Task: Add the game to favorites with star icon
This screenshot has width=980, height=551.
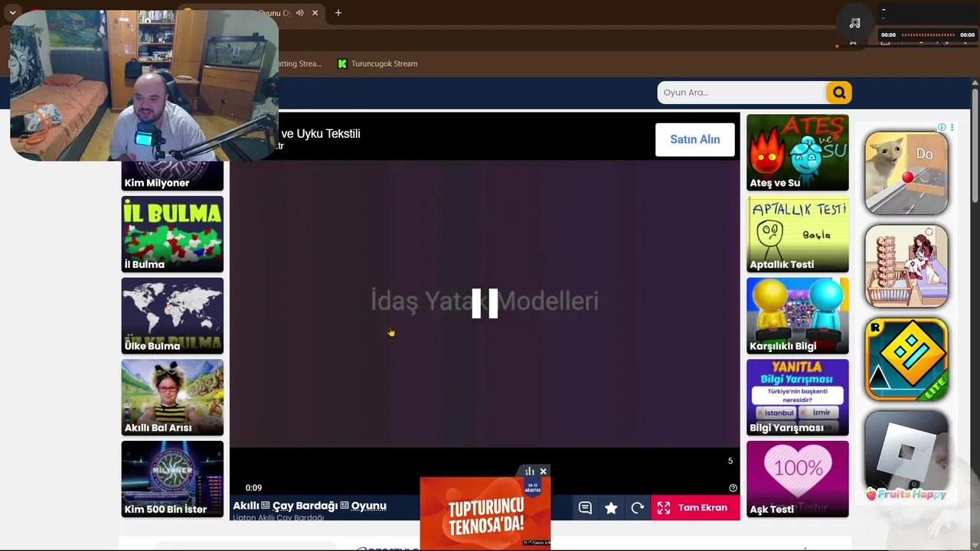Action: pos(611,507)
